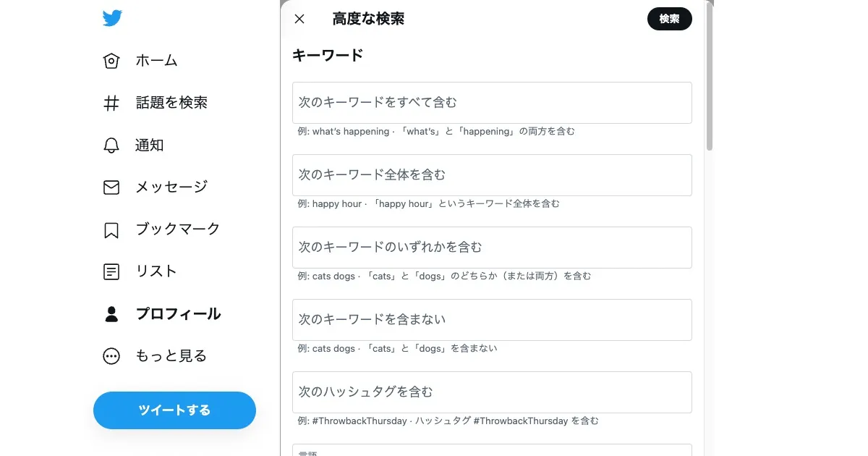Click the メッセージ envelope icon
The width and height of the screenshot is (868, 456).
[x=111, y=187]
